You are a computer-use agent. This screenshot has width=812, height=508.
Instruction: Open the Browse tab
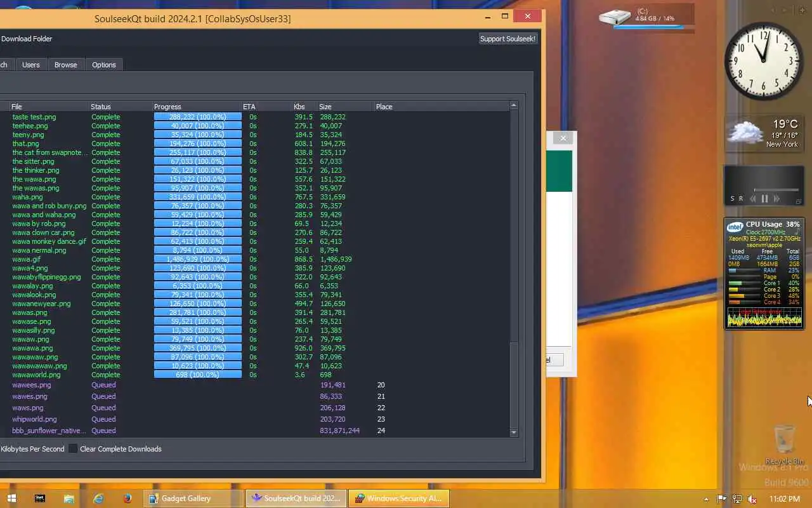(x=65, y=65)
